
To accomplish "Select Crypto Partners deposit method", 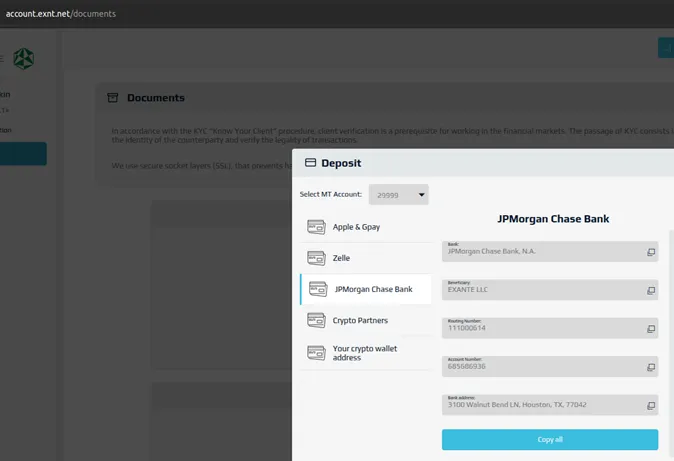I will (365, 320).
